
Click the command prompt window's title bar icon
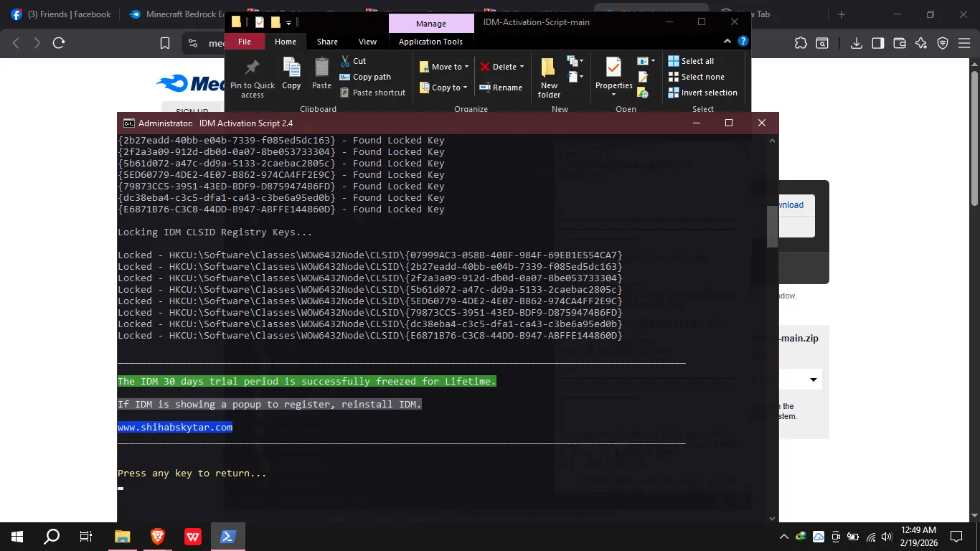(x=128, y=123)
